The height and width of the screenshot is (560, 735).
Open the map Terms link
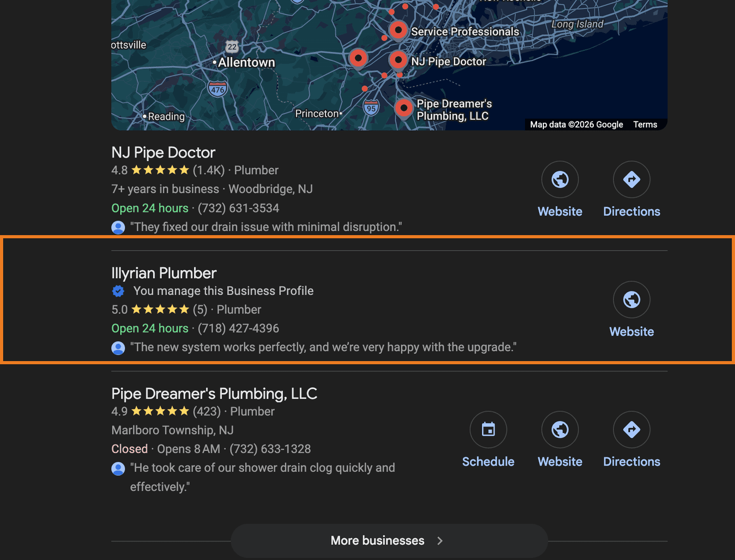(x=645, y=124)
